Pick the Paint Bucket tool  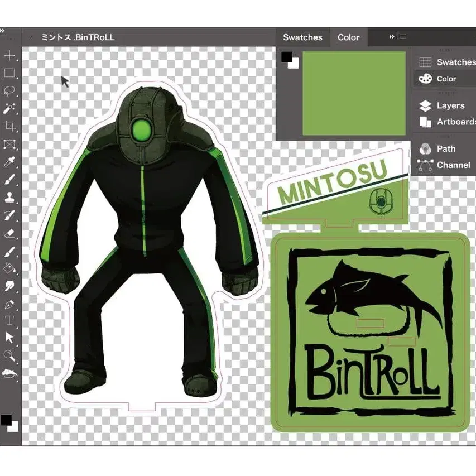pos(9,269)
